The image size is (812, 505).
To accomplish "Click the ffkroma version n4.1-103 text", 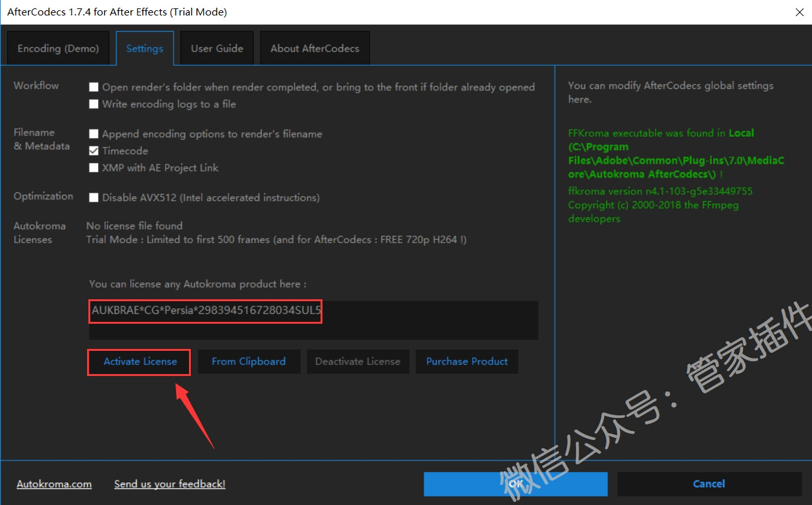I will (x=660, y=191).
